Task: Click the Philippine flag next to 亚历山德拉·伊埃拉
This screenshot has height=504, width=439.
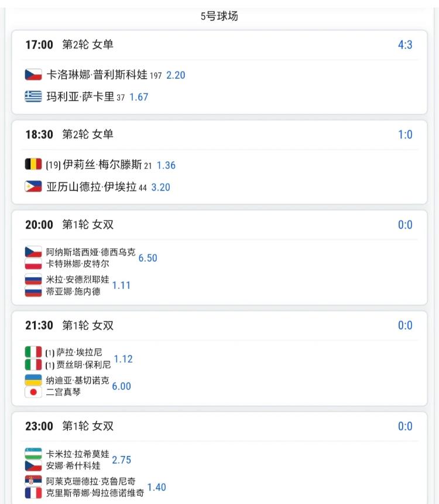Action: point(33,187)
